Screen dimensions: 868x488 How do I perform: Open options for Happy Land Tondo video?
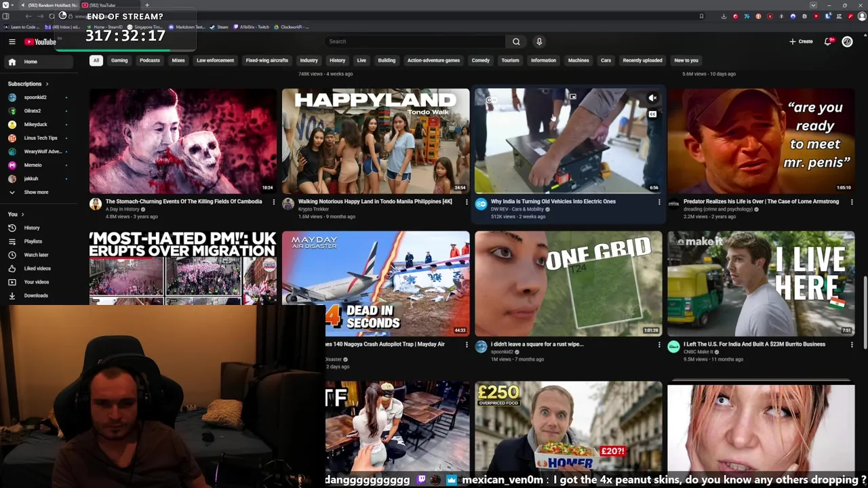466,202
